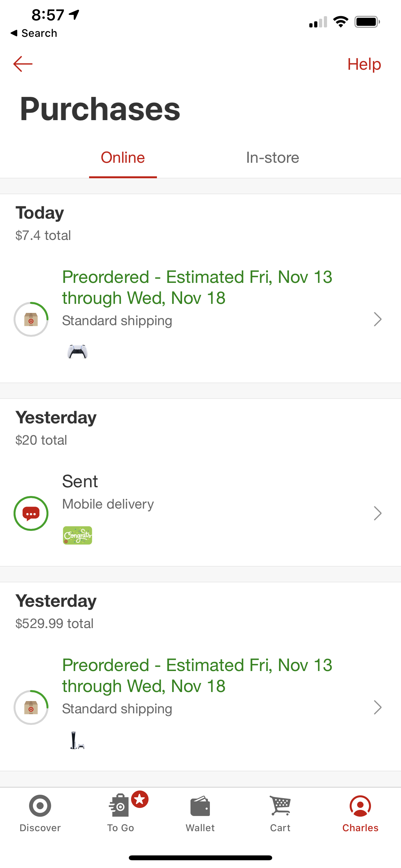Open the Congrats gift card thumbnail
This screenshot has height=868, width=401.
[77, 535]
